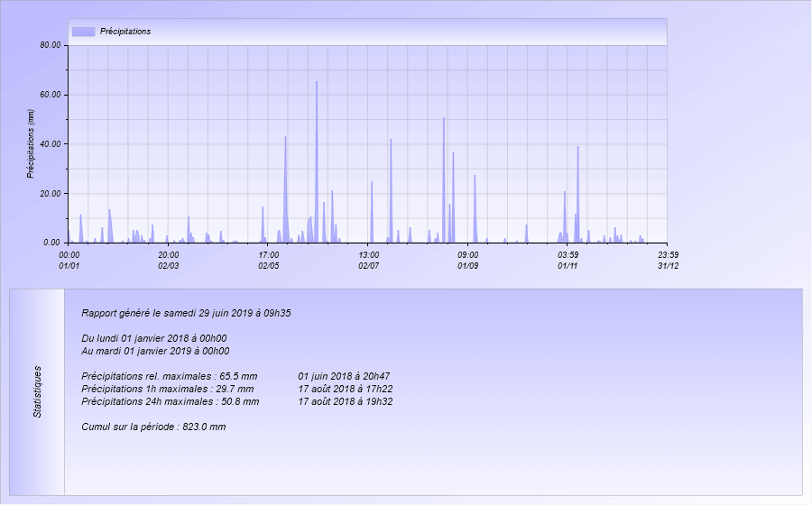Click the 40.00 y-axis tick label

click(x=51, y=144)
